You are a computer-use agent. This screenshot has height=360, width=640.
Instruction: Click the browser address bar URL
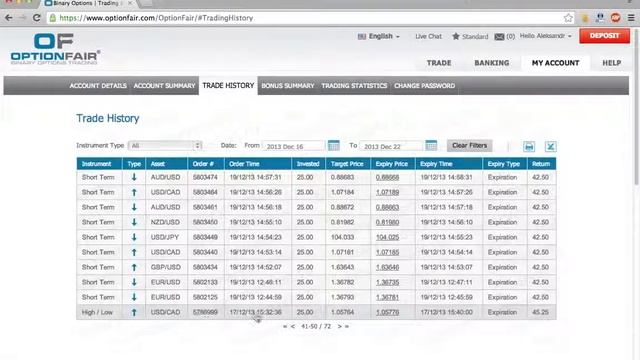pos(156,18)
